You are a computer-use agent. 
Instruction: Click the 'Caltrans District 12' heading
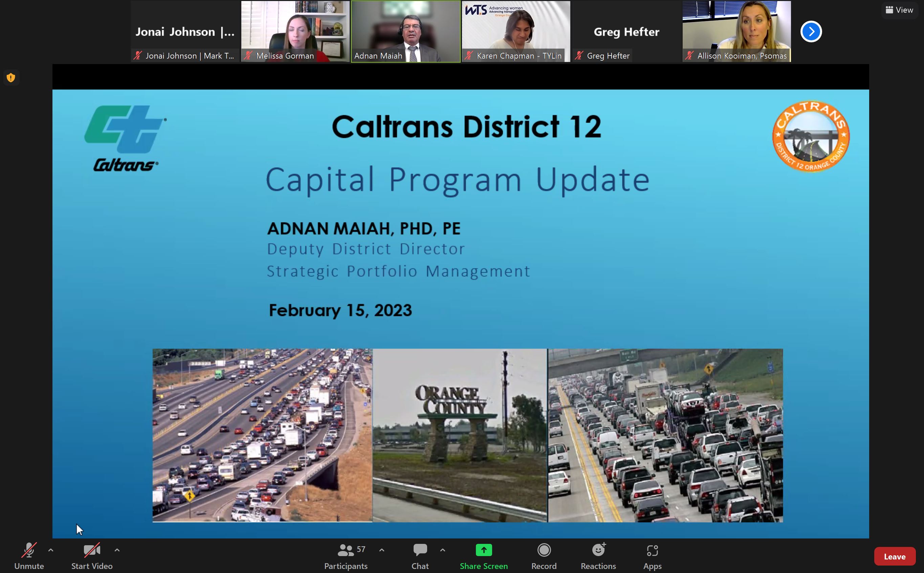(x=466, y=127)
